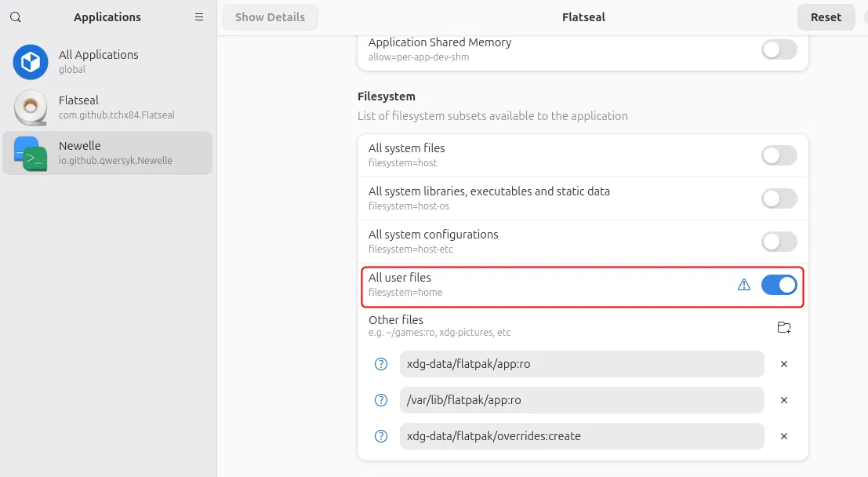Turn off the All user files switch

779,285
